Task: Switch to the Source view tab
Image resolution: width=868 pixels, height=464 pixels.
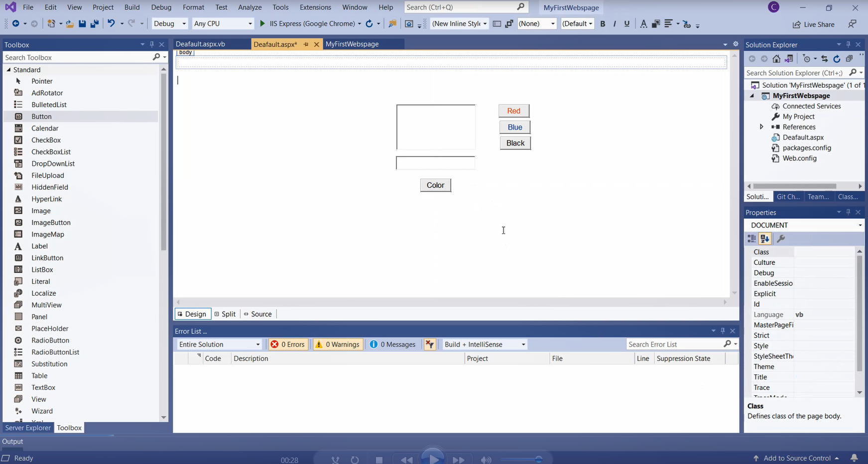Action: click(257, 314)
